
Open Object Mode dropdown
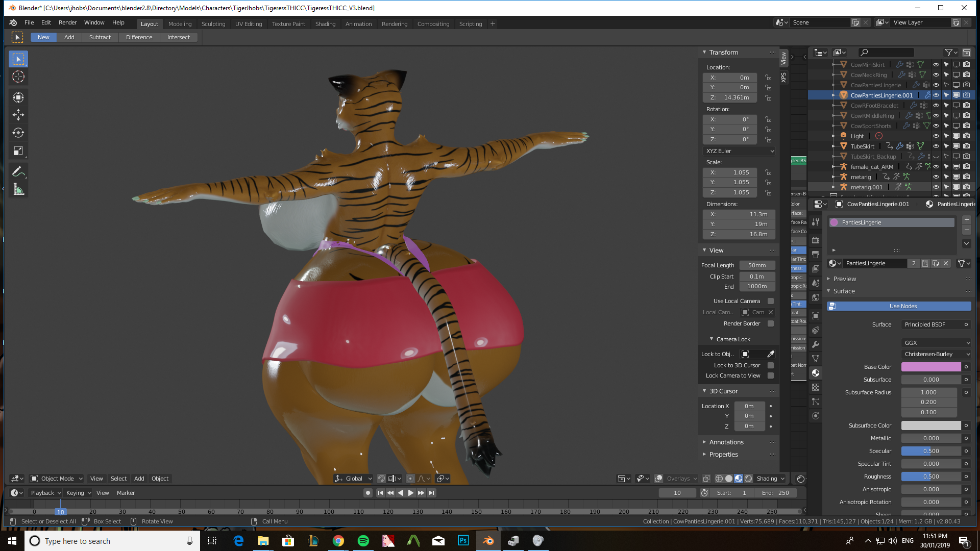click(57, 479)
